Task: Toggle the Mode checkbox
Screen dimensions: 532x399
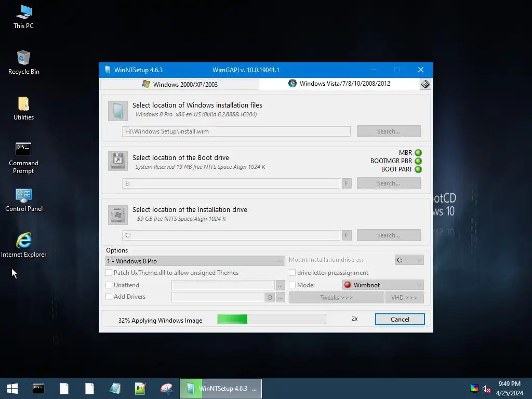Action: coord(292,285)
